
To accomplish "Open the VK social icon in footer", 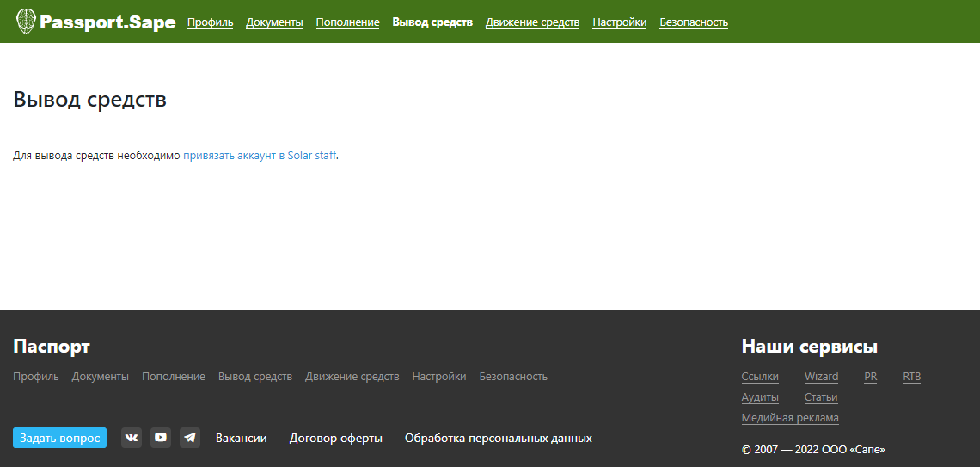I will tap(132, 438).
